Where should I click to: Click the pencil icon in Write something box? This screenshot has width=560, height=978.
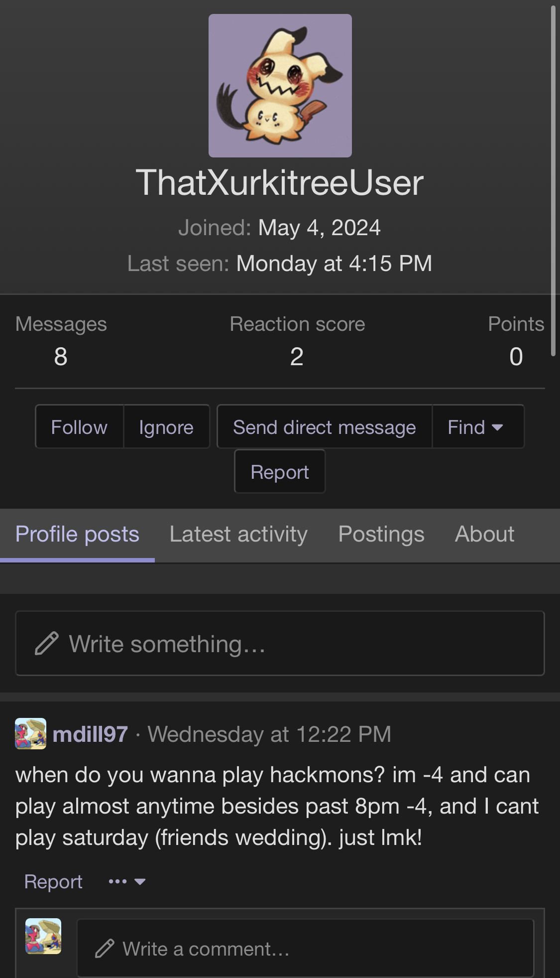[47, 643]
